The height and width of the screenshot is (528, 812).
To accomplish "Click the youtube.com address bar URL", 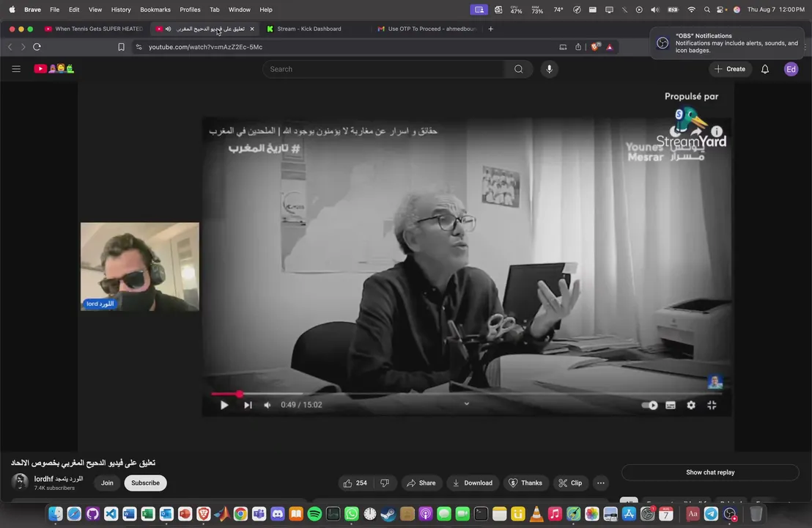I will pos(206,47).
